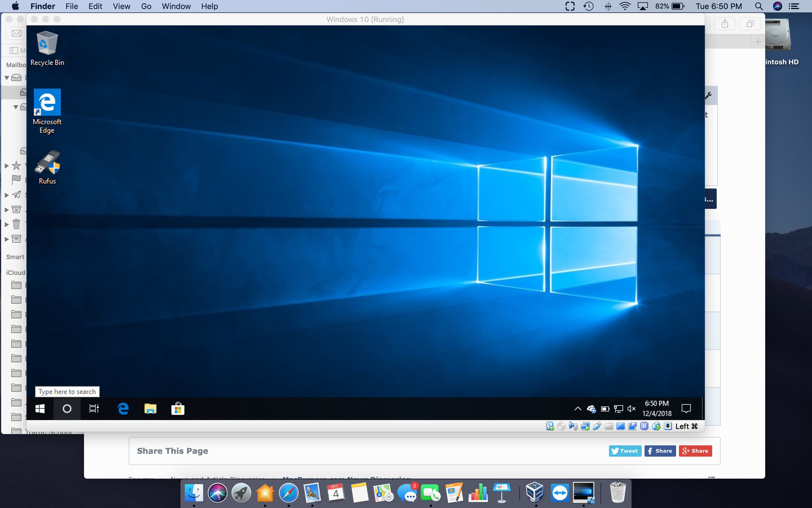
Task: Click VirtualBox shared folders indicator
Action: (609, 426)
